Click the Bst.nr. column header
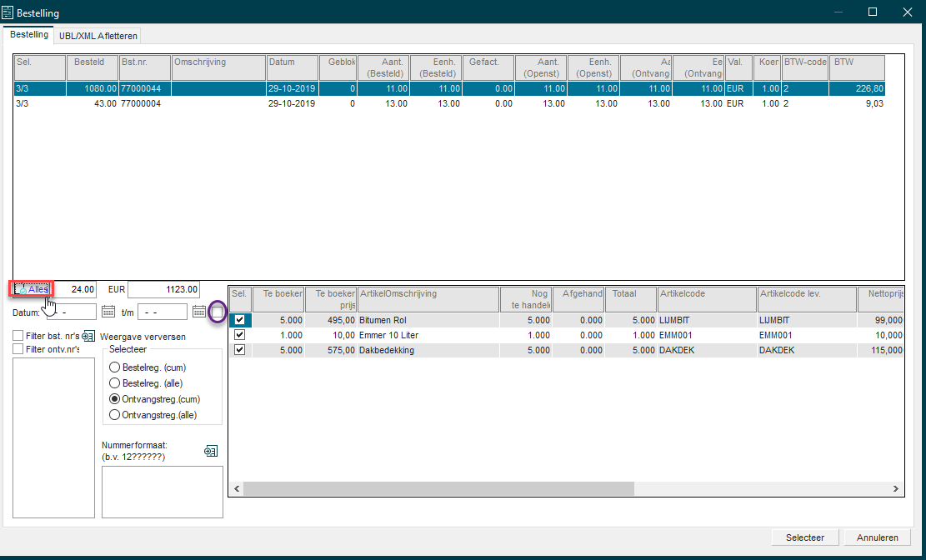The image size is (926, 560). click(145, 68)
